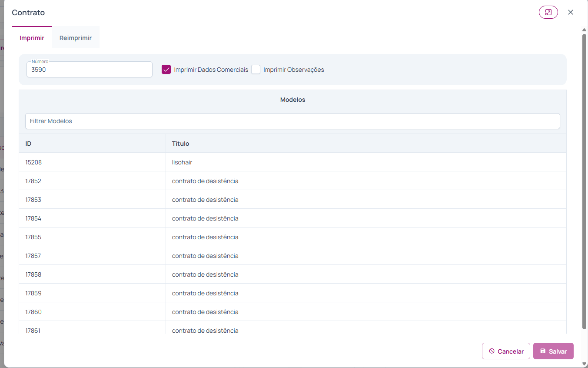
Task: Enable Imprimir Observações checkbox
Action: coord(256,70)
